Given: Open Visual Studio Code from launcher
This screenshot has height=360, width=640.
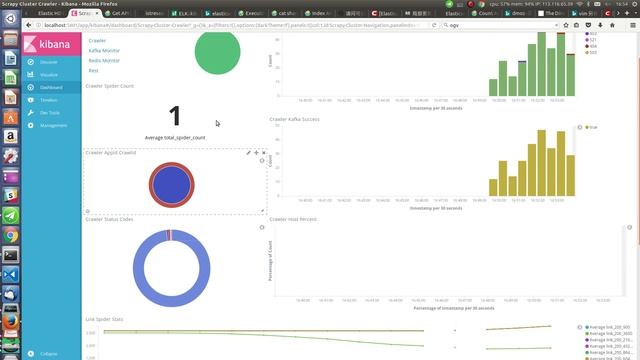Looking at the screenshot, I should 11,275.
